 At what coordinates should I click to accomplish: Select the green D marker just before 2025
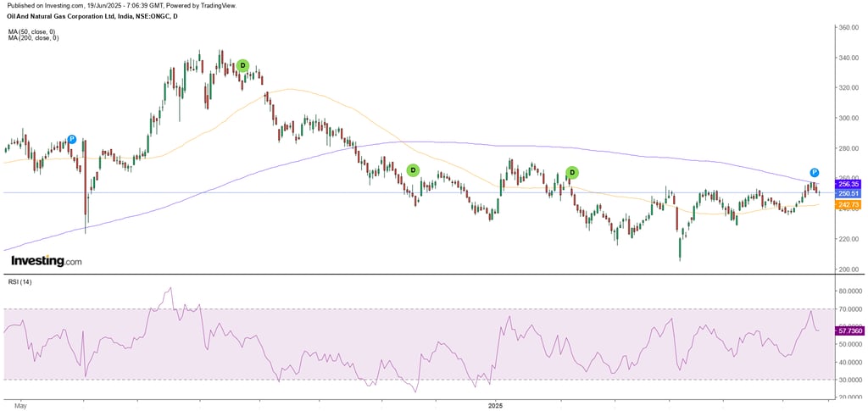(x=413, y=170)
